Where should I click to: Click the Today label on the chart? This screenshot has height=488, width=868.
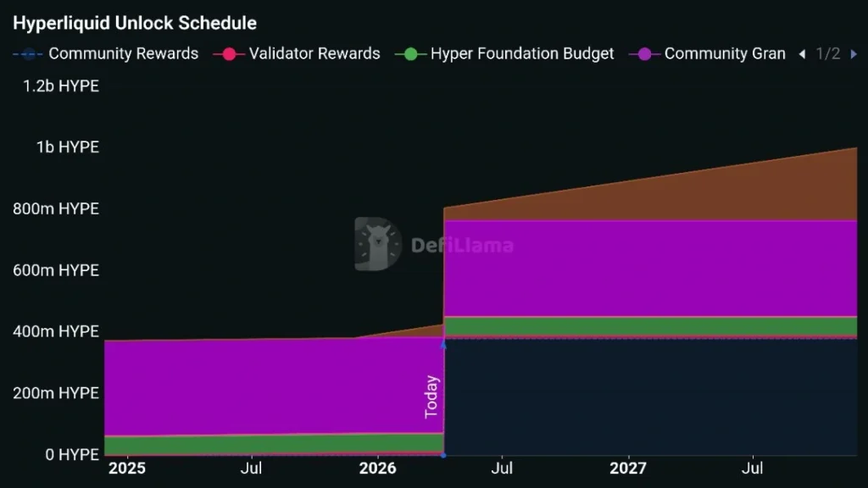431,395
